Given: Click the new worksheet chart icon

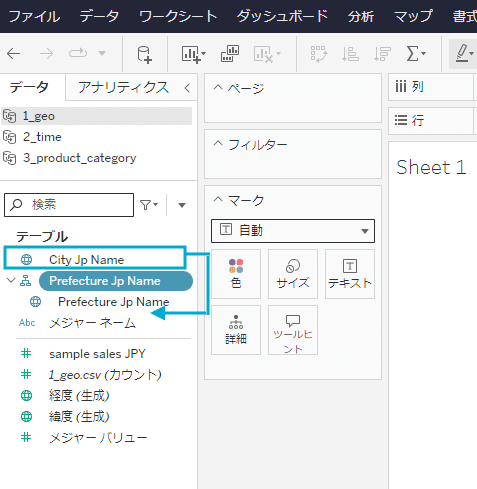Looking at the screenshot, I should coord(194,54).
